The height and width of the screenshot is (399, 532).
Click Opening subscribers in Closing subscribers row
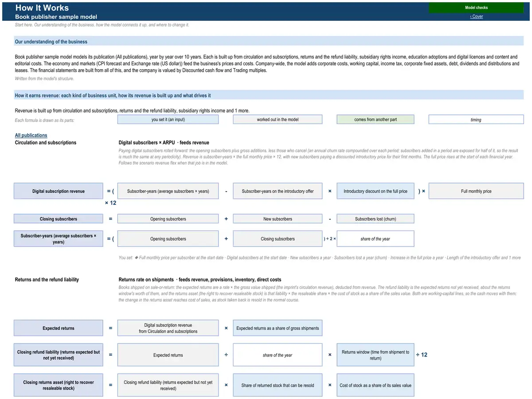pyautogui.click(x=168, y=219)
